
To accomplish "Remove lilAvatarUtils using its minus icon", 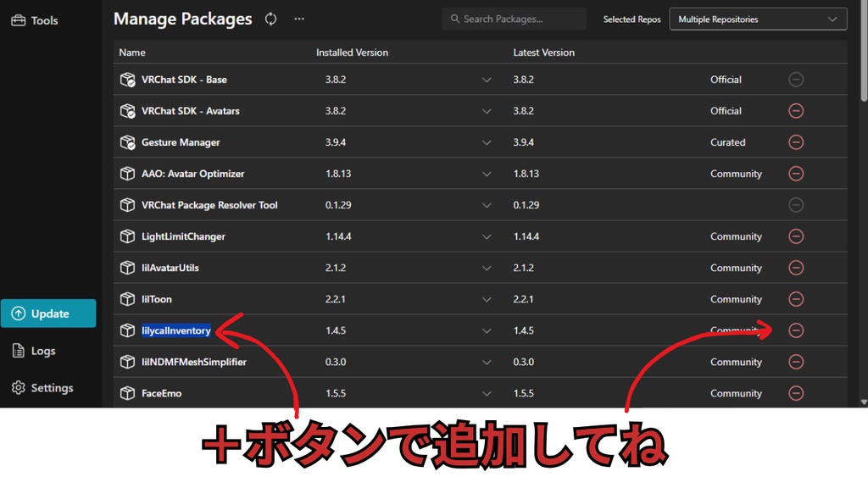I will 796,268.
